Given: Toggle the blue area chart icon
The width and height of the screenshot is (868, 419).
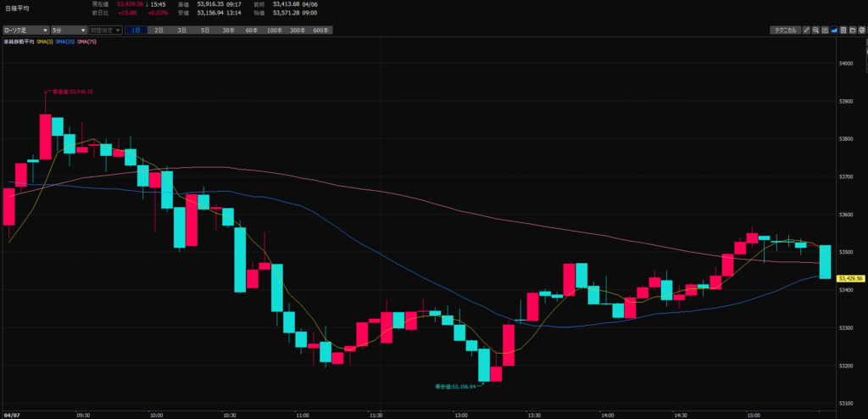Looking at the screenshot, I should click(x=834, y=31).
